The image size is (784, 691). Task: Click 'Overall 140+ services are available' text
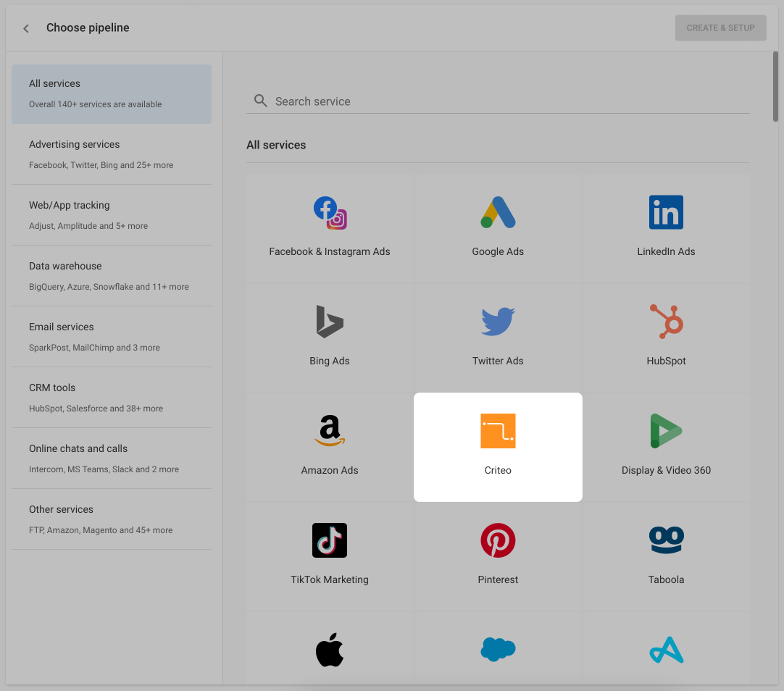point(96,104)
